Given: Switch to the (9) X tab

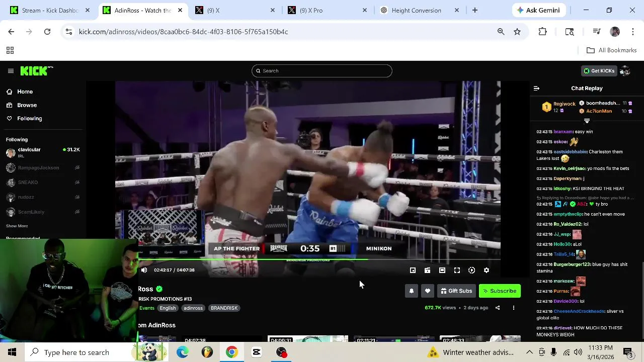Looking at the screenshot, I should [234, 10].
